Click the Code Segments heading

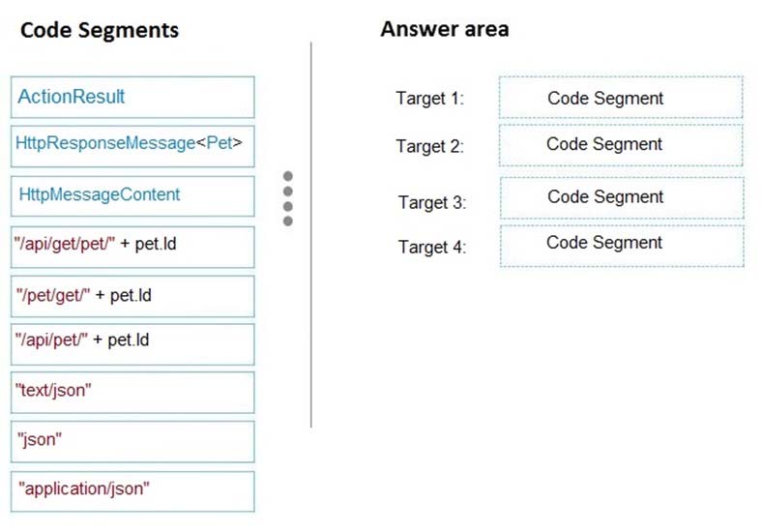click(100, 30)
